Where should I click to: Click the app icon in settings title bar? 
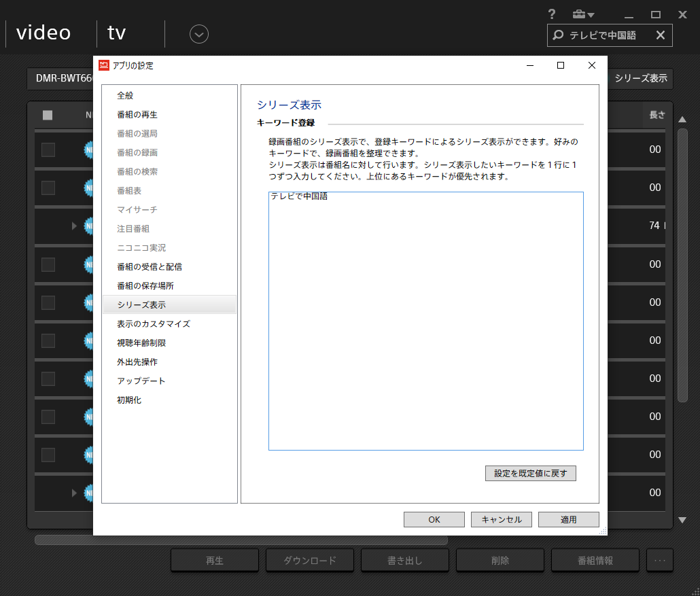(x=103, y=65)
